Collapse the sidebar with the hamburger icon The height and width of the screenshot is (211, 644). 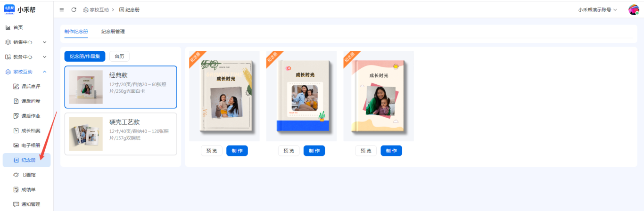[62, 10]
